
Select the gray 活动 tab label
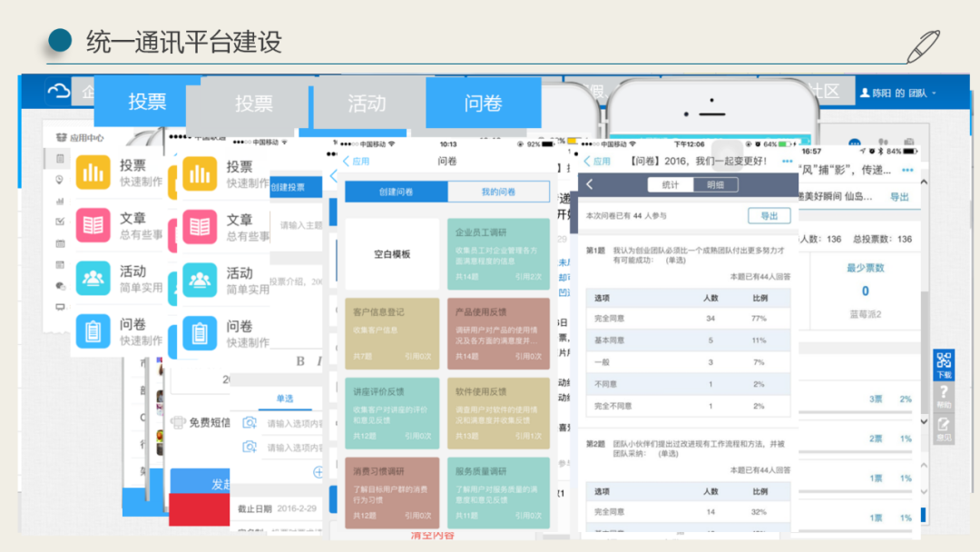pos(367,103)
